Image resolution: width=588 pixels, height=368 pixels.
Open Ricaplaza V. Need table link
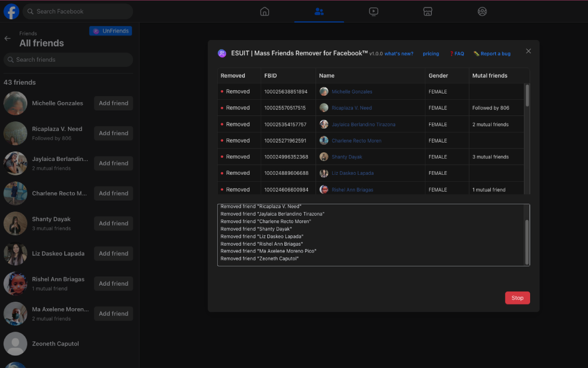point(352,108)
